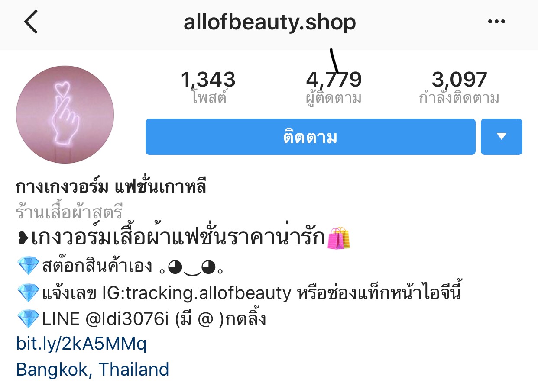Tap the back arrow icon
538x392 pixels.
pyautogui.click(x=31, y=22)
